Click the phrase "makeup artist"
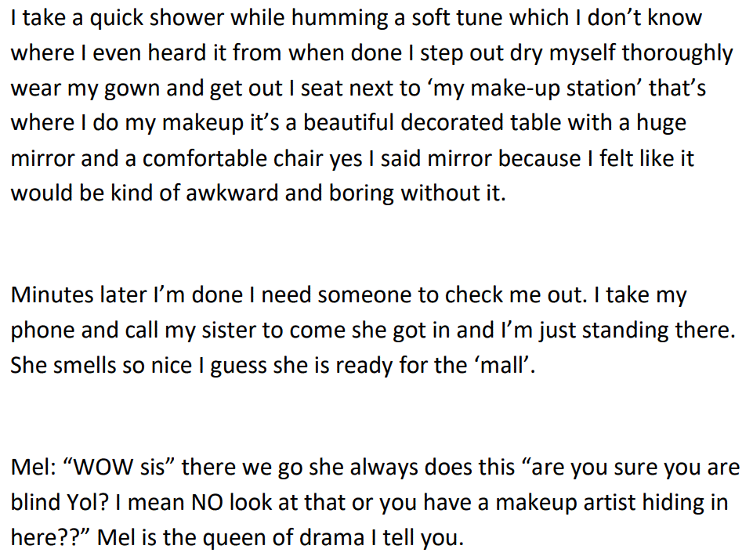 (559, 503)
